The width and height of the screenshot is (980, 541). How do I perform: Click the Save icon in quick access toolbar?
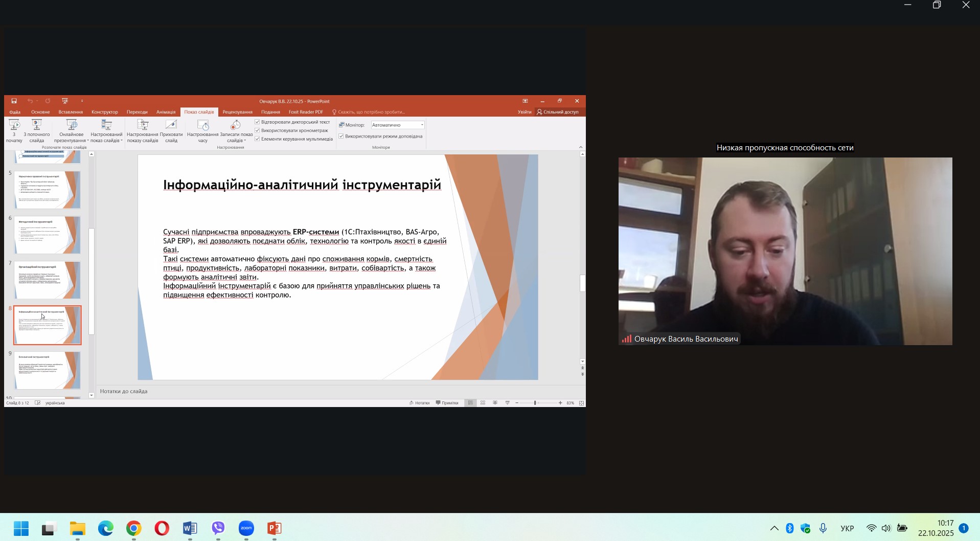pyautogui.click(x=14, y=101)
